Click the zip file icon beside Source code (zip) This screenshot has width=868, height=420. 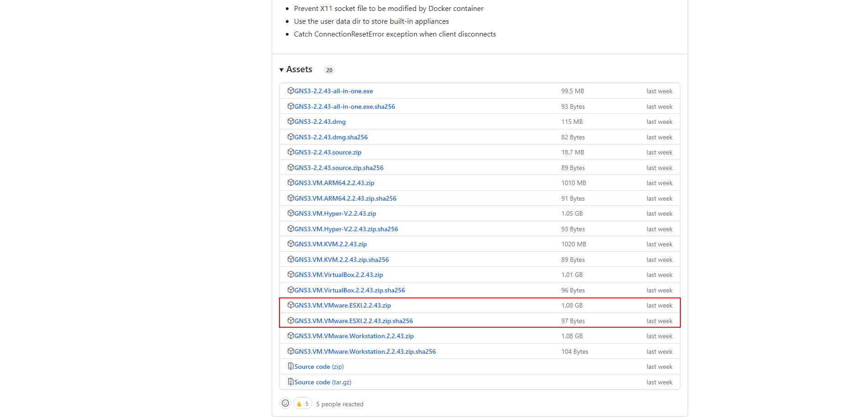point(290,367)
